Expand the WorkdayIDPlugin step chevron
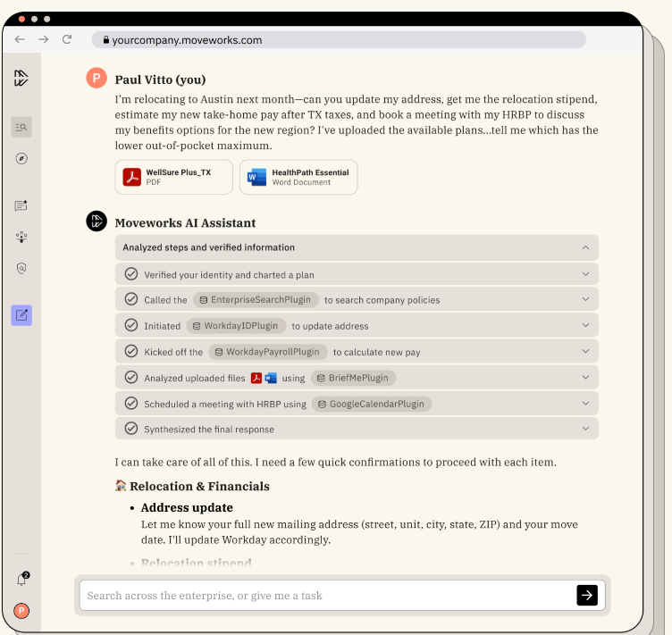This screenshot has width=672, height=635. (585, 325)
